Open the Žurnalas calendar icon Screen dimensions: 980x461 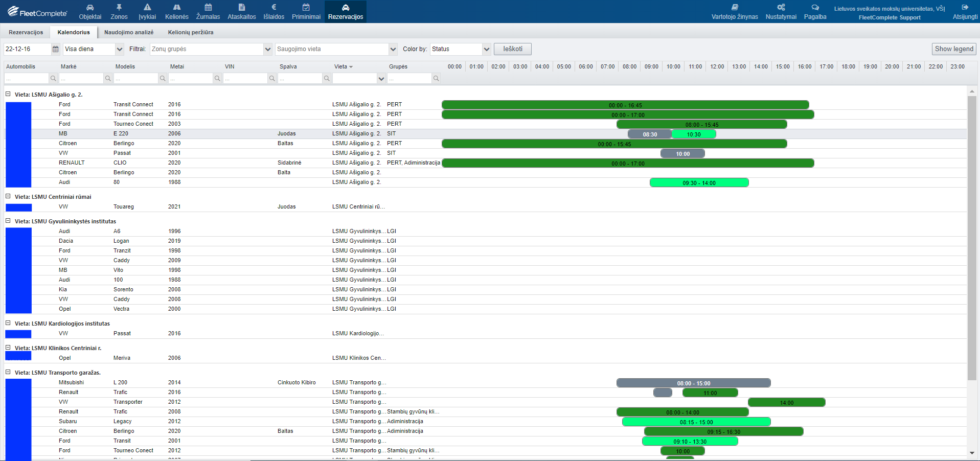tap(208, 7)
